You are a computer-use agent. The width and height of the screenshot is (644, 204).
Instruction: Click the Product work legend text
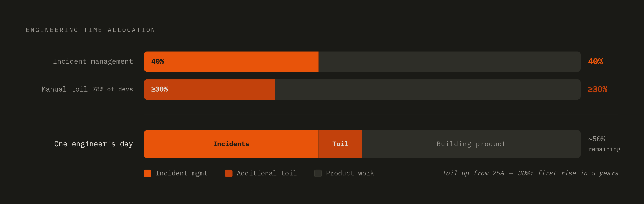pyautogui.click(x=350, y=173)
